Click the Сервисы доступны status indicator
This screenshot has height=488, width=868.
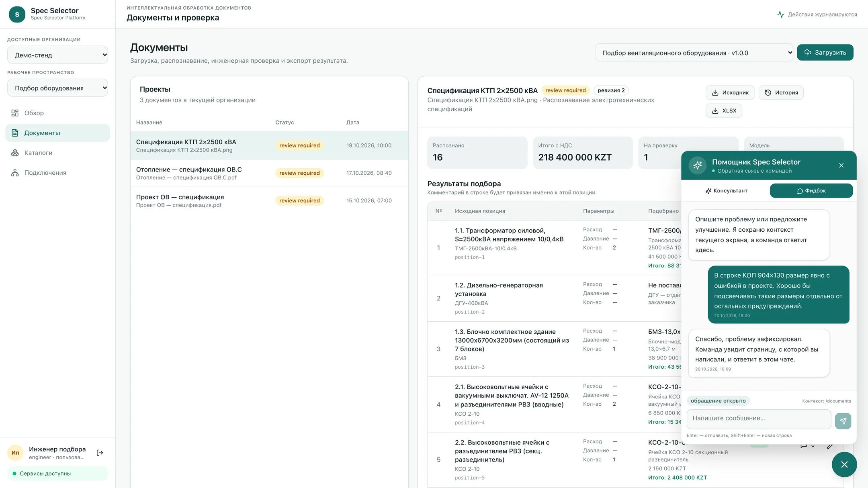click(57, 474)
